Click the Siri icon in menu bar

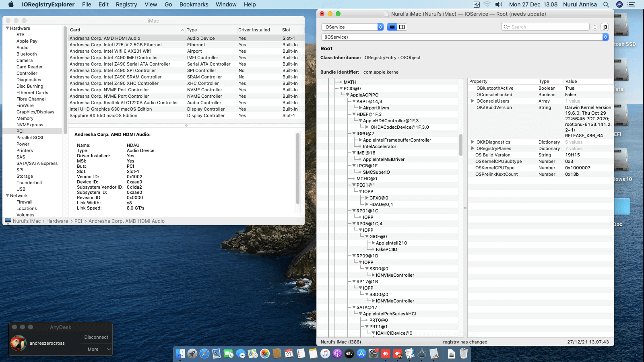pos(619,4)
